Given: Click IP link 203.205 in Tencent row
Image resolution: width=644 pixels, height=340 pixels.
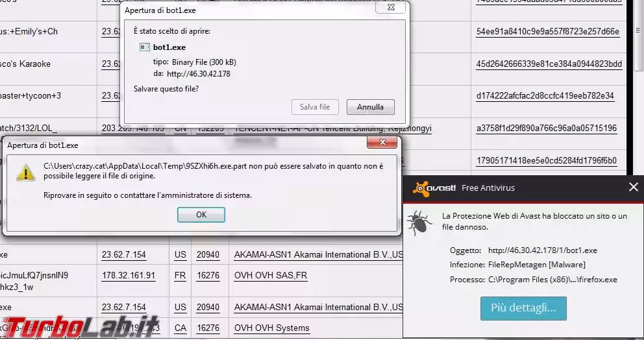Looking at the screenshot, I should 133,128.
